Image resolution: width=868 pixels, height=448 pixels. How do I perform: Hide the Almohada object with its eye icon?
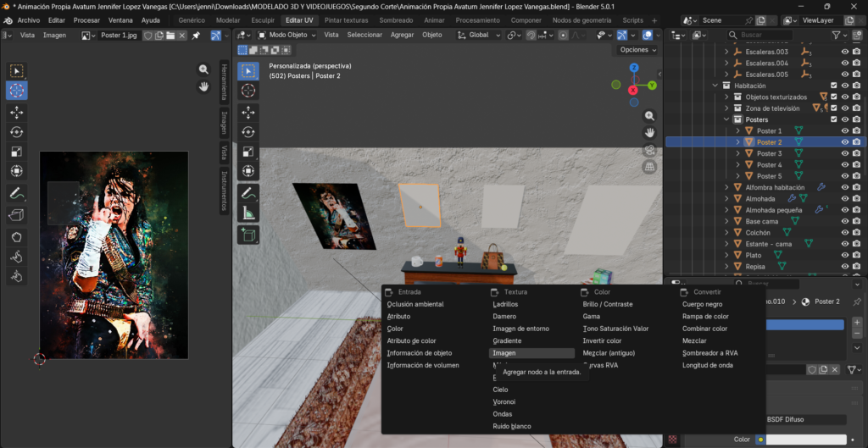pos(845,198)
